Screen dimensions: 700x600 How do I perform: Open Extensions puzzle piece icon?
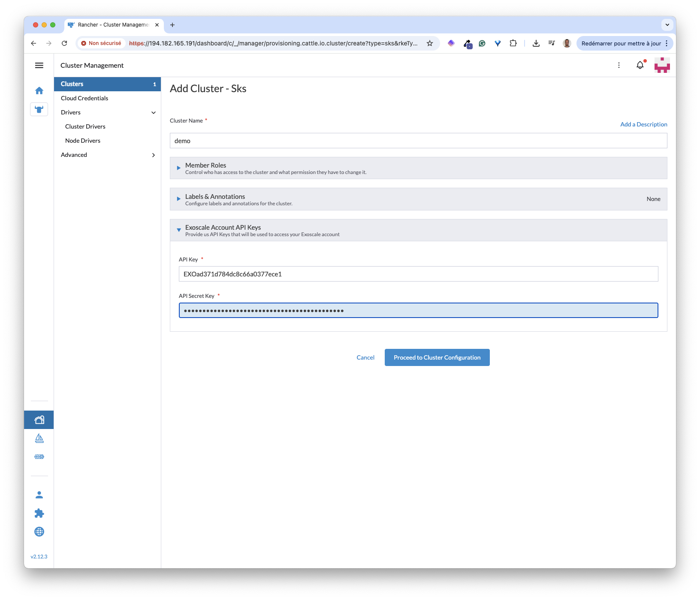pyautogui.click(x=39, y=513)
